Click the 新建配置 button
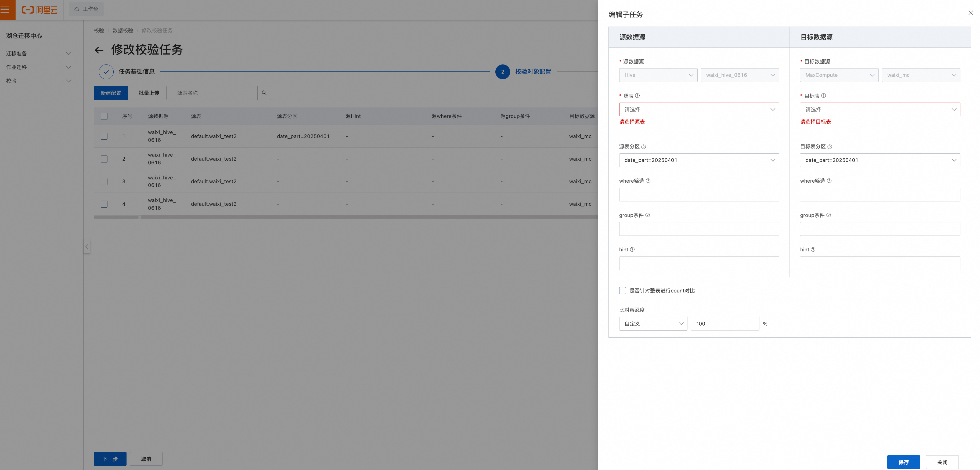 [x=111, y=93]
